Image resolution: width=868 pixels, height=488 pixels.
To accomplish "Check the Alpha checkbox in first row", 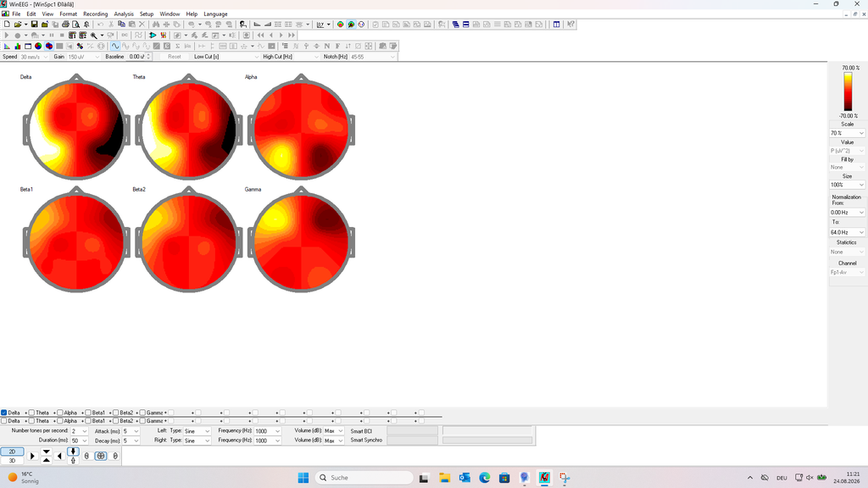I will 60,413.
